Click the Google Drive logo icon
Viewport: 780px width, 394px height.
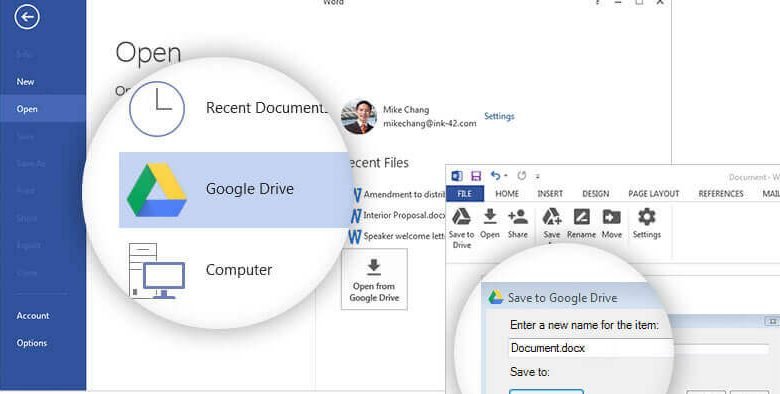157,190
